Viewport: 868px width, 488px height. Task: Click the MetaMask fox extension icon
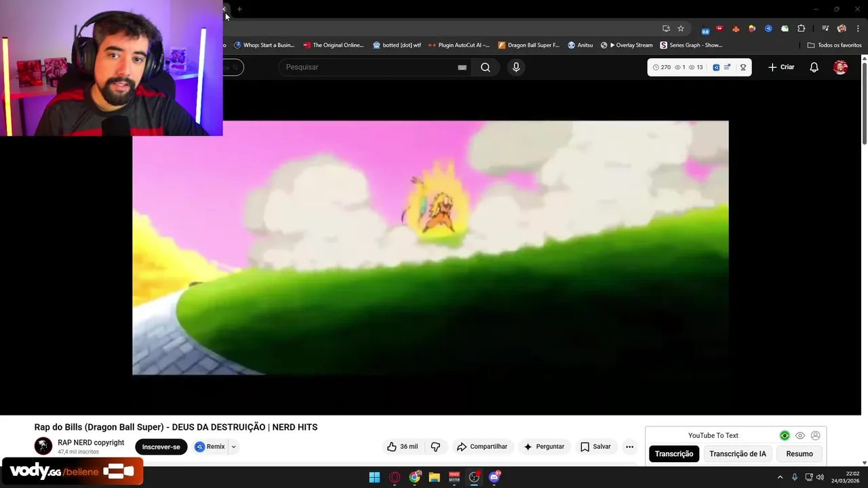(x=736, y=28)
